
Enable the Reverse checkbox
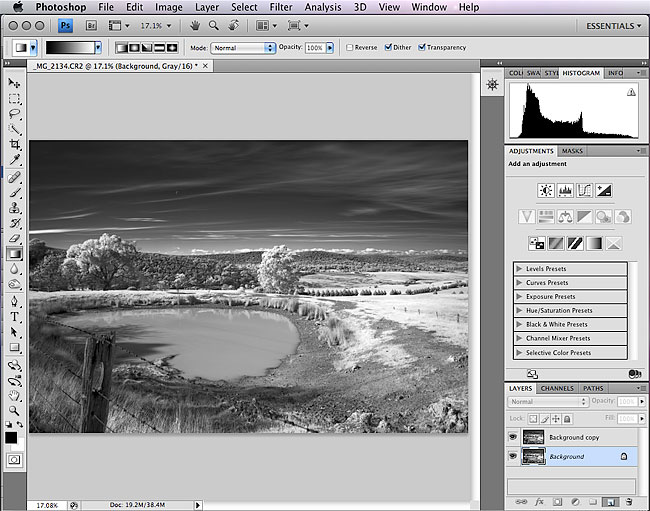point(349,47)
